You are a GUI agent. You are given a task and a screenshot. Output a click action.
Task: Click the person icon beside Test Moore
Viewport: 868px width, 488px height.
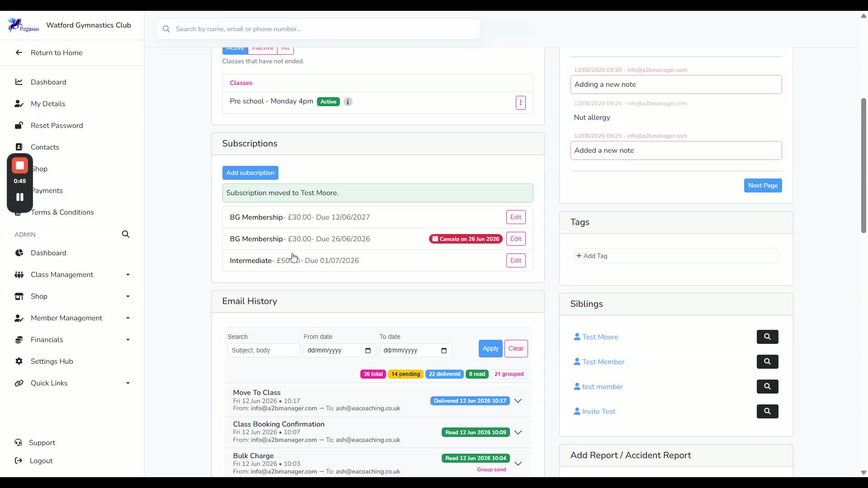click(577, 337)
